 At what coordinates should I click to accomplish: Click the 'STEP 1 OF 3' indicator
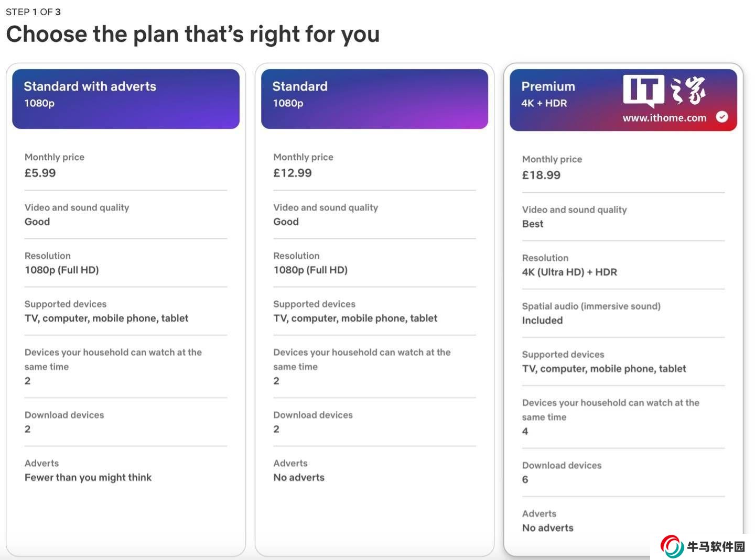click(x=33, y=12)
